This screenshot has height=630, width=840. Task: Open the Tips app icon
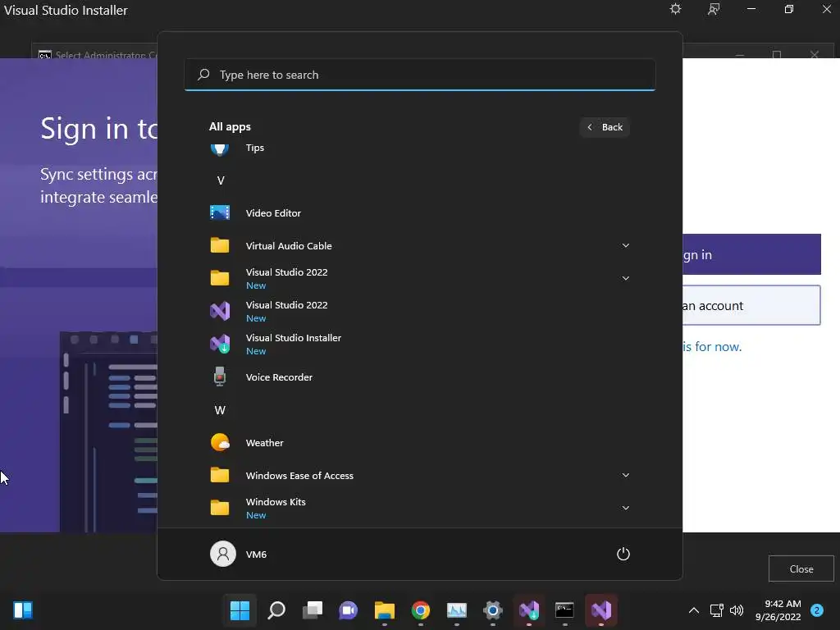(x=220, y=148)
